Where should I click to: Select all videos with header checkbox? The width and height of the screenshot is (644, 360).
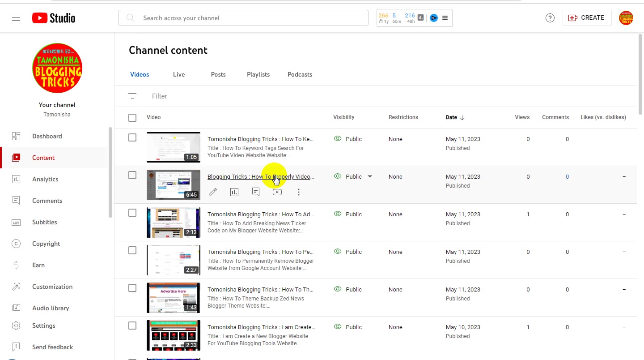[x=132, y=118]
